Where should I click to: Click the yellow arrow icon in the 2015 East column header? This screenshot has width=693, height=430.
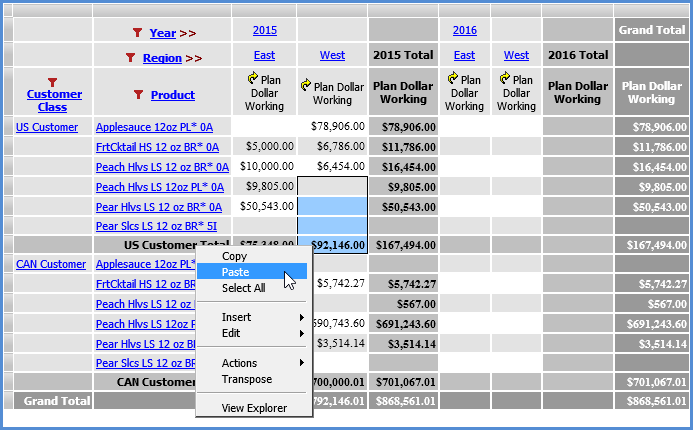[253, 78]
